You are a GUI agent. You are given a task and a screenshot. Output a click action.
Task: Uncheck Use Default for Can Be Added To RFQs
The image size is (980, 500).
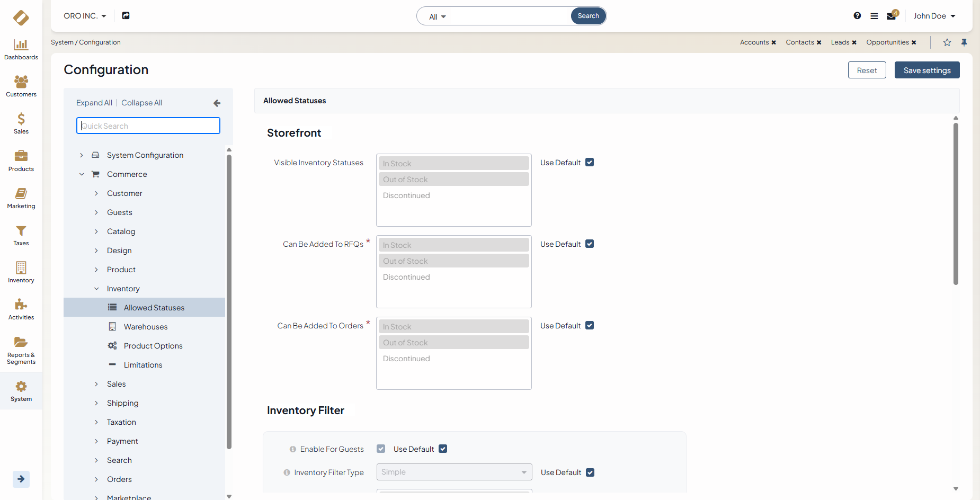[x=590, y=244]
